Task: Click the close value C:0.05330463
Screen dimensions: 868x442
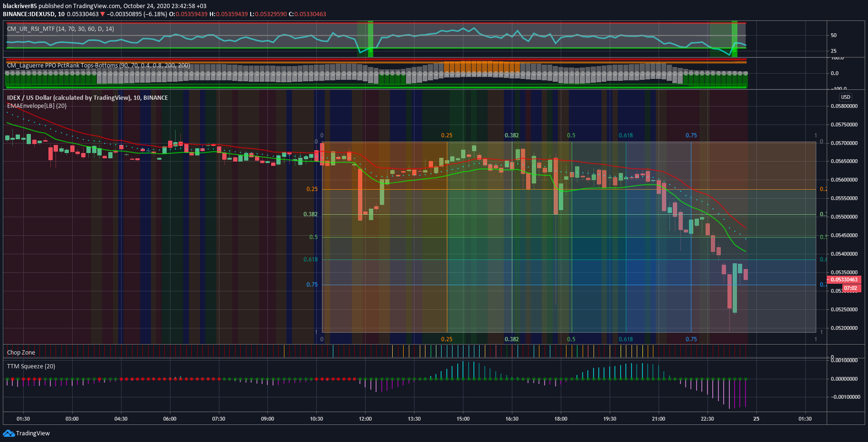Action: [x=308, y=14]
